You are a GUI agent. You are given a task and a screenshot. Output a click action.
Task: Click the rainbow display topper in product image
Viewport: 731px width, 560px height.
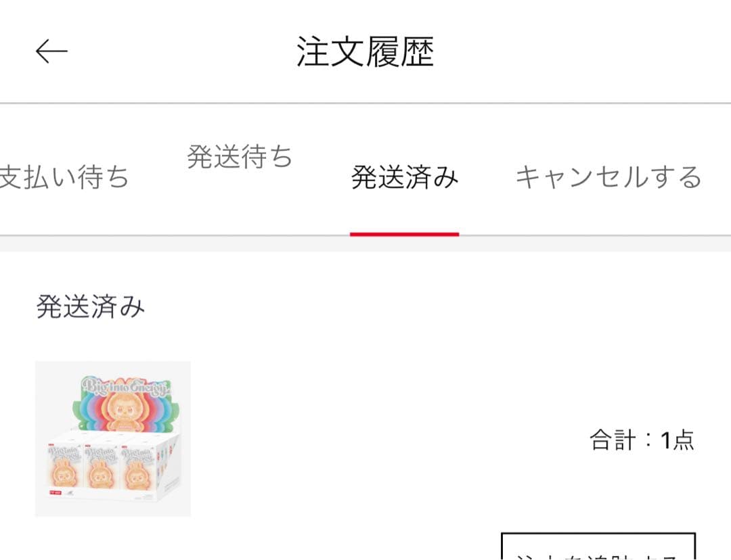coord(125,404)
